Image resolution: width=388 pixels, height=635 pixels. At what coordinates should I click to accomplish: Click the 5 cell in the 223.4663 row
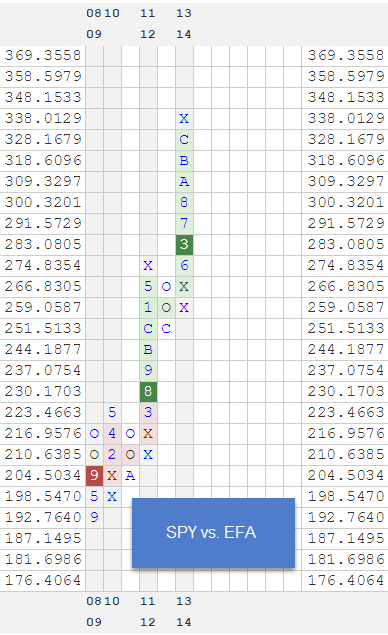click(112, 413)
